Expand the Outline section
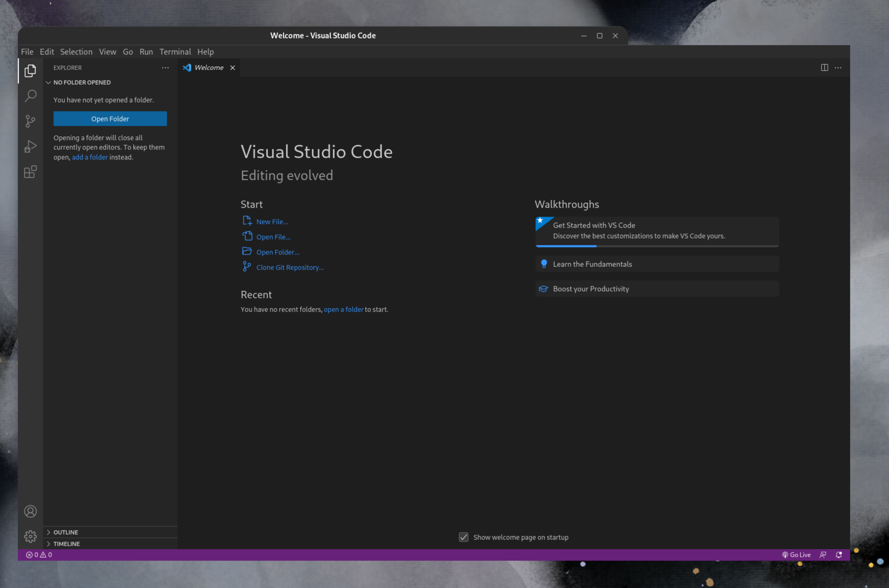The height and width of the screenshot is (588, 889). pyautogui.click(x=66, y=532)
